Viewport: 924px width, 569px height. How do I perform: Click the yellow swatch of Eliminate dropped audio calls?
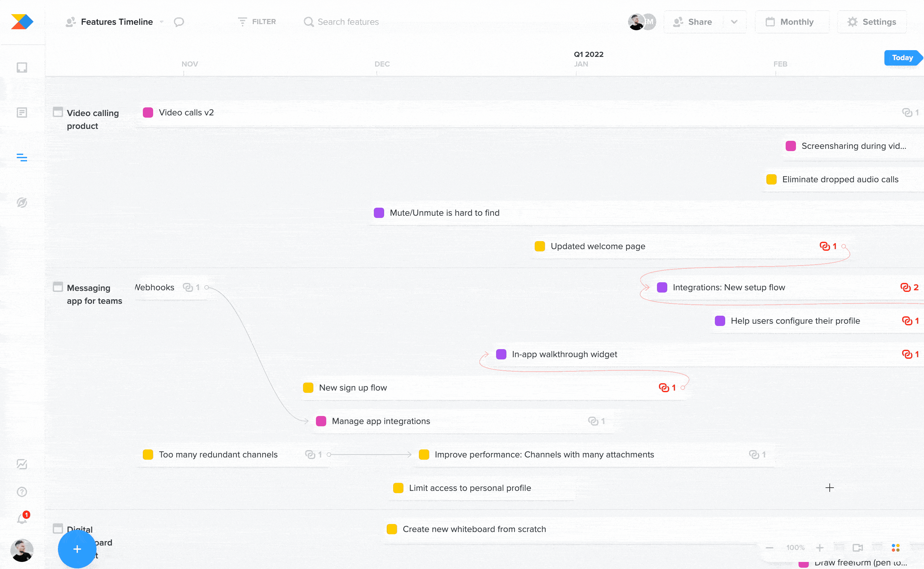772,179
